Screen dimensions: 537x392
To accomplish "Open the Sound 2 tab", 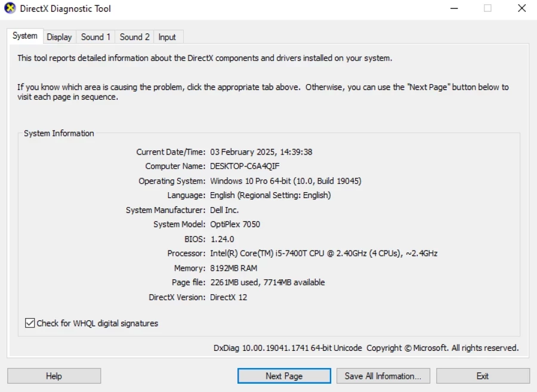I will pyautogui.click(x=134, y=36).
